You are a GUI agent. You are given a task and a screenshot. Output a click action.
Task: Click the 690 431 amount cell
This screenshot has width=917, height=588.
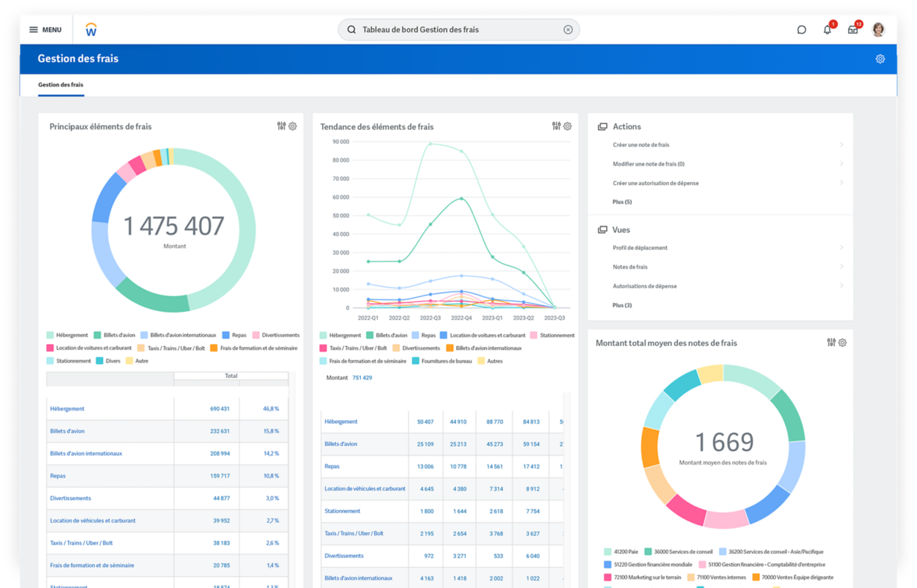[x=219, y=408]
